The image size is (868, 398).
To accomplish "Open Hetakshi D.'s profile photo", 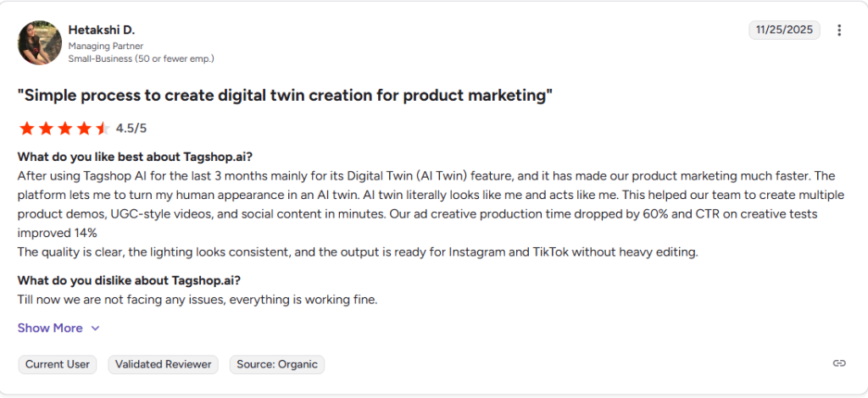I will click(x=39, y=43).
